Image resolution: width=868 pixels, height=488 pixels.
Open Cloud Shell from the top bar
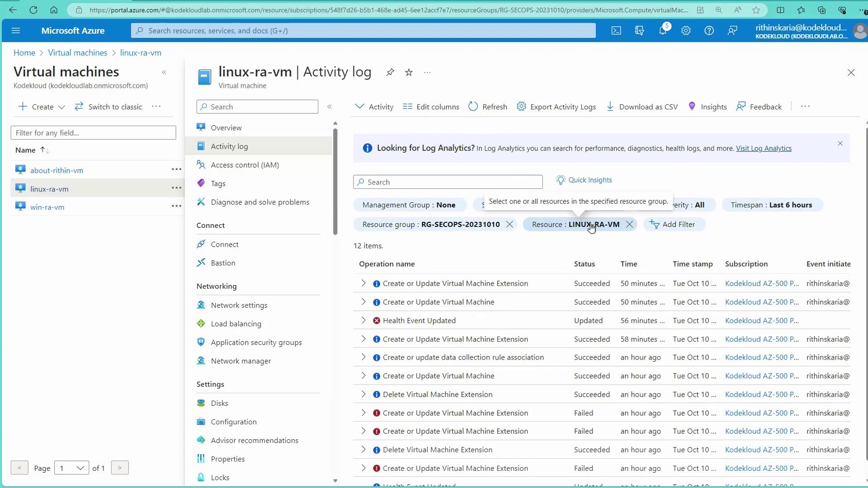click(616, 31)
